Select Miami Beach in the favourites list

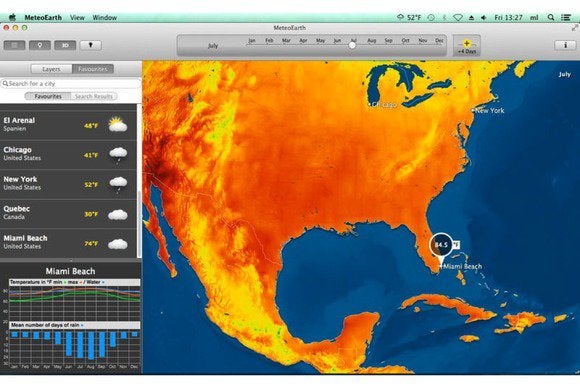(68, 243)
